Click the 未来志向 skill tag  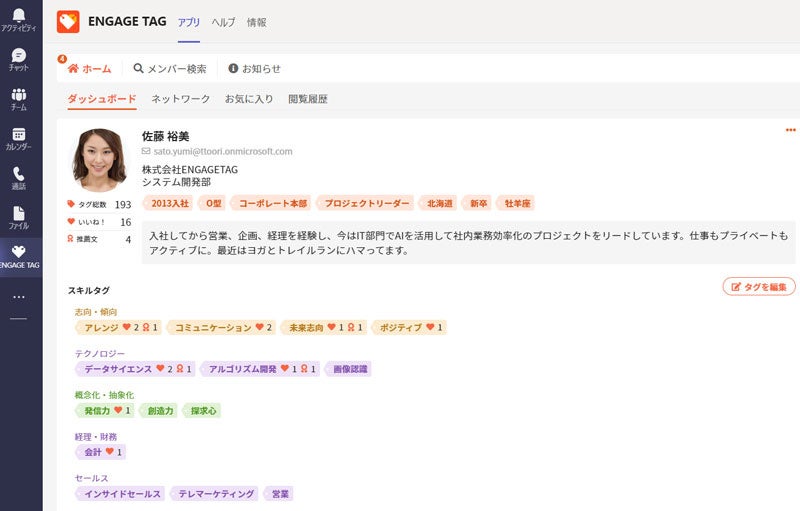[x=323, y=327]
